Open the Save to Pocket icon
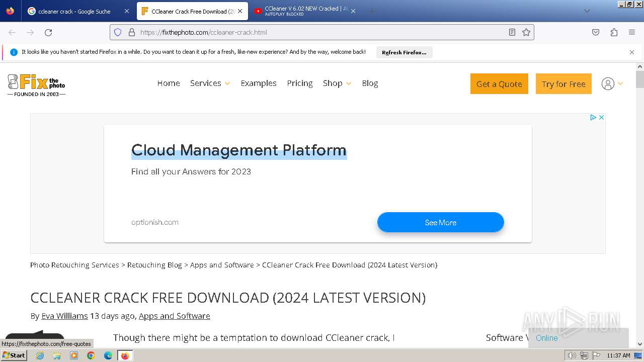This screenshot has height=362, width=644. [x=596, y=32]
